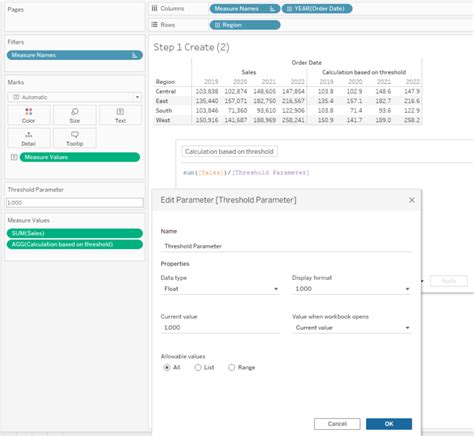Click the Order Date header
Screen dimensions: 474x436
point(307,62)
